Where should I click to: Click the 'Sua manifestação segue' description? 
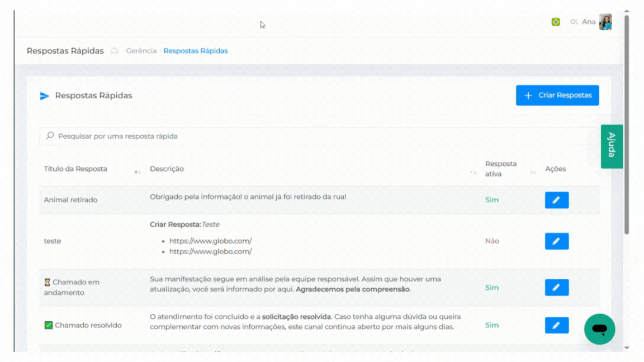296,284
